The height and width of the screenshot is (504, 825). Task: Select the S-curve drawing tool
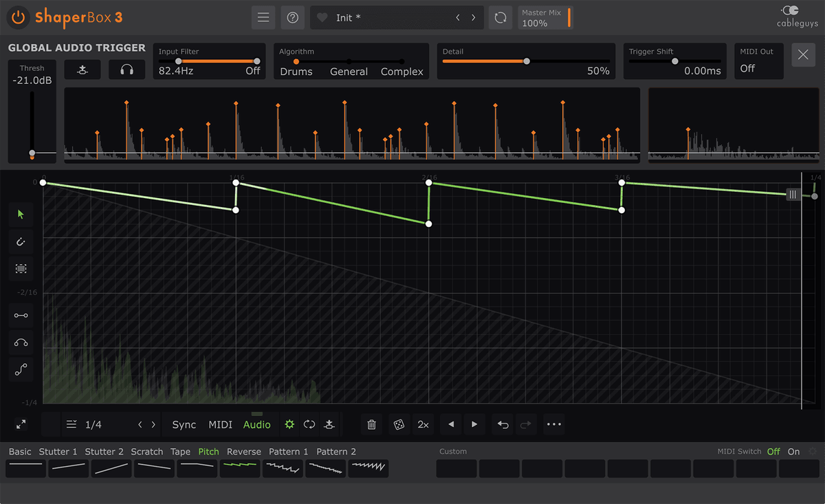click(21, 369)
